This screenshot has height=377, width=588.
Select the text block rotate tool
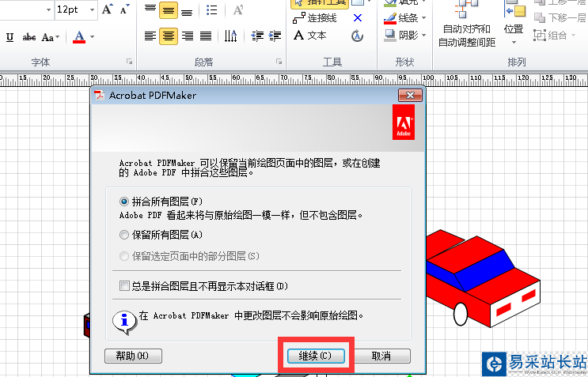357,36
